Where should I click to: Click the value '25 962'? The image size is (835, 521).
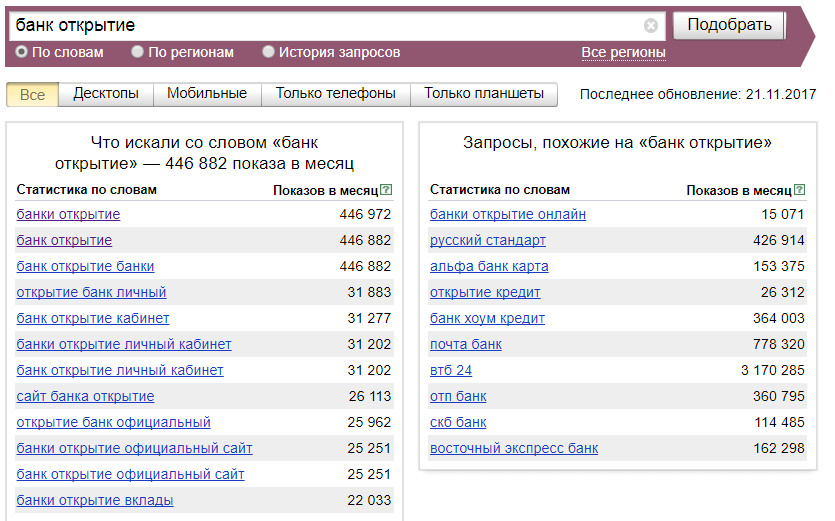[369, 422]
